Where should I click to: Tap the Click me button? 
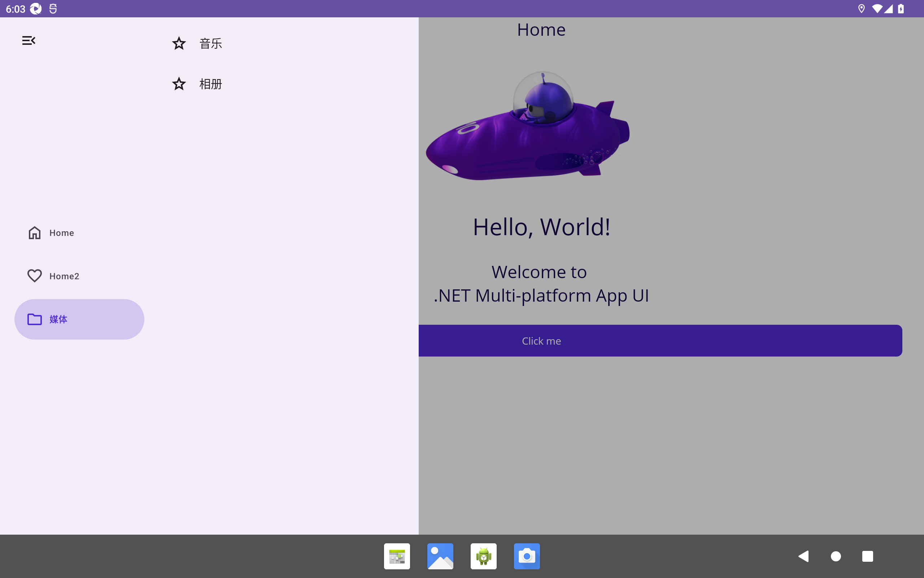click(660, 340)
